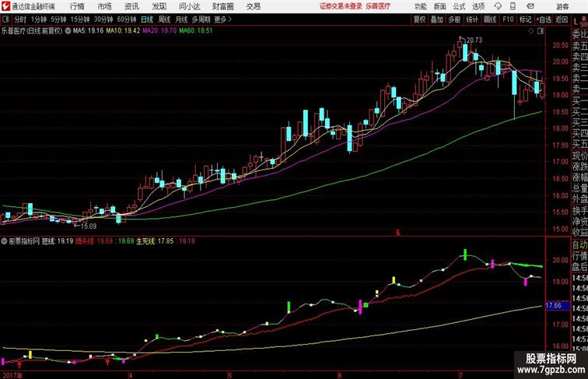Switch to 1分钟 period
The height and width of the screenshot is (379, 588).
39,19
